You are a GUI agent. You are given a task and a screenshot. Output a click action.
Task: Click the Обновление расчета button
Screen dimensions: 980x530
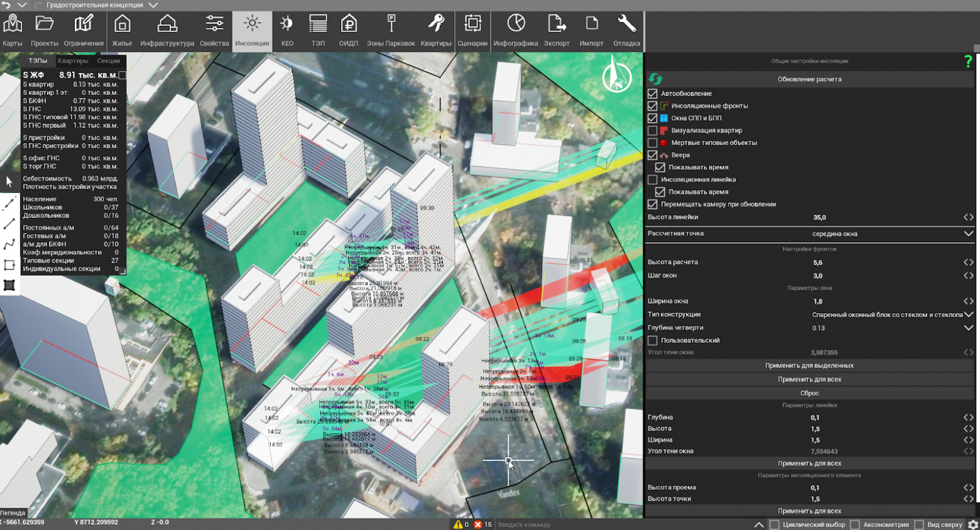point(809,79)
